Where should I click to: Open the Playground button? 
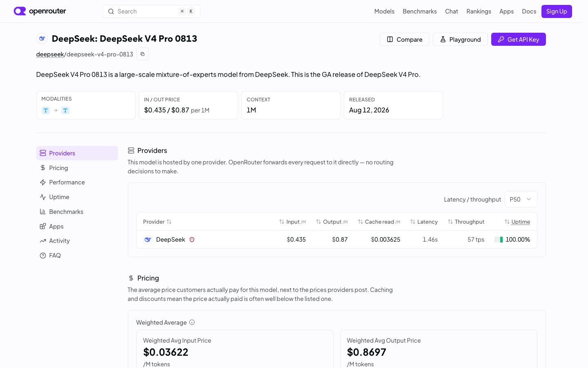460,39
